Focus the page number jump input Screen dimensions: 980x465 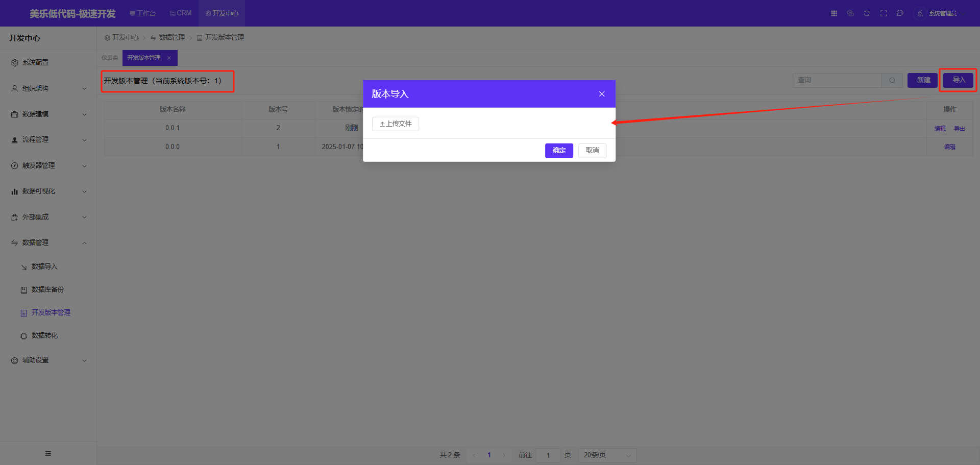click(x=548, y=455)
